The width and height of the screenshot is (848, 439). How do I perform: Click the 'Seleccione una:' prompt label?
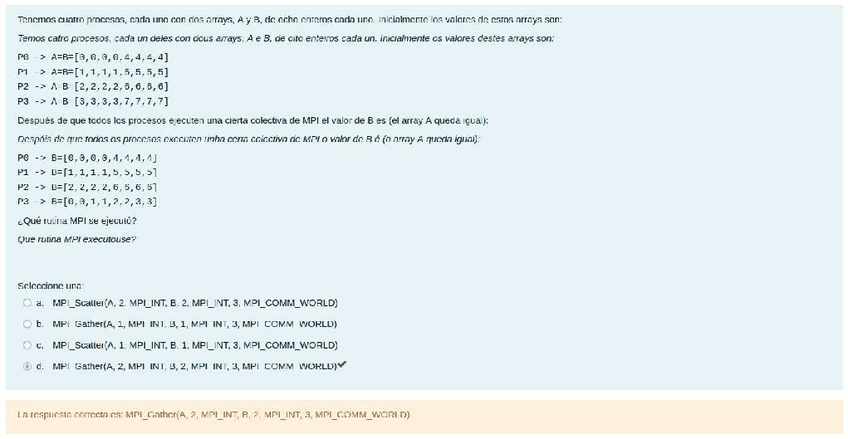[x=51, y=286]
